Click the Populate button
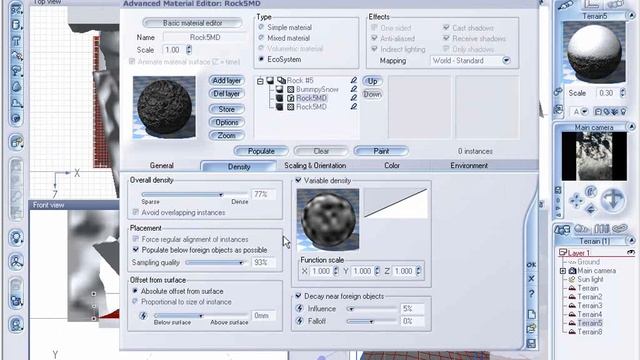 (x=261, y=151)
